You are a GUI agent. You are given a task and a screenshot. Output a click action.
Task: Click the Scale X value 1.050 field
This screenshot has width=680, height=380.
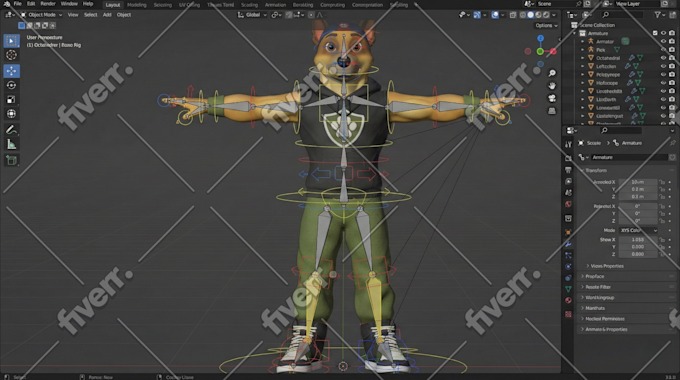pos(638,239)
